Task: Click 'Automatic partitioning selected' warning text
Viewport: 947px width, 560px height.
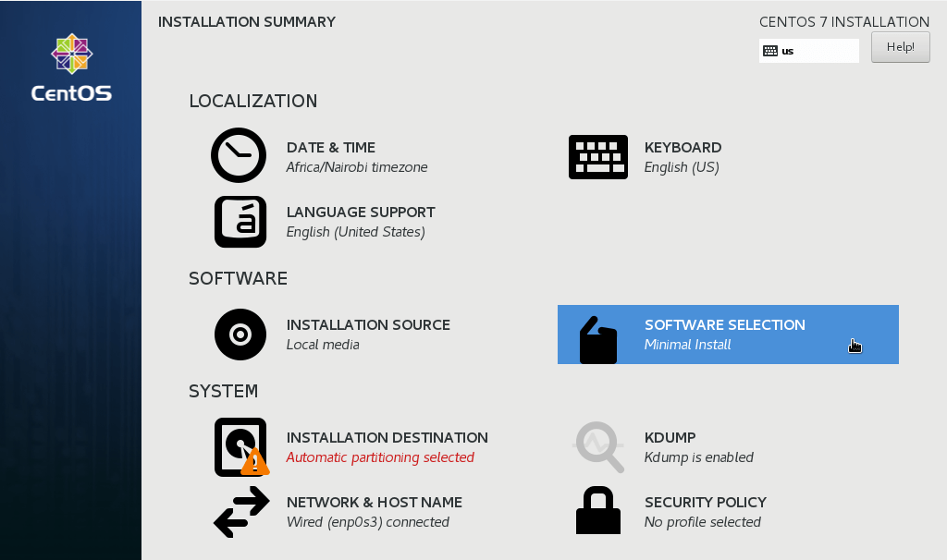Action: pos(380,457)
